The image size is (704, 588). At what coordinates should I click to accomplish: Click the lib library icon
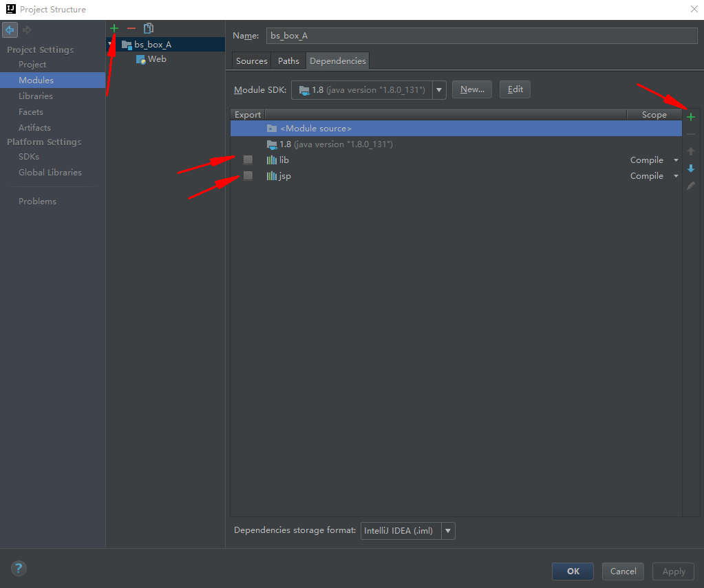272,160
